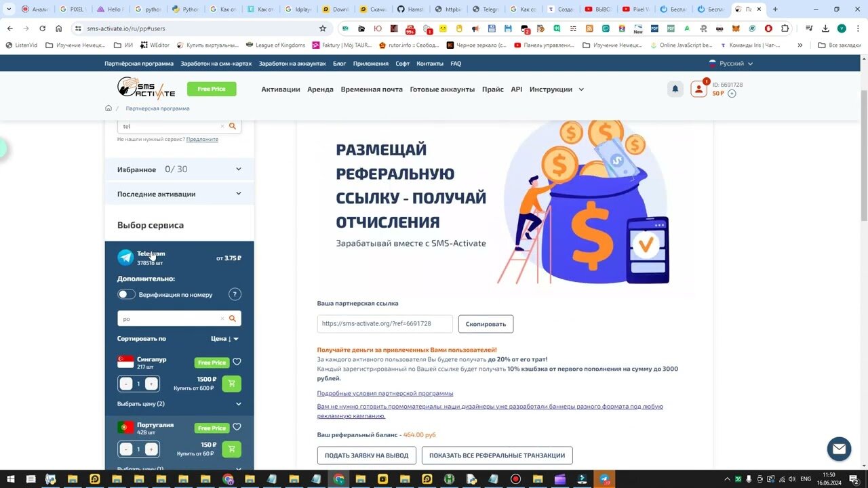Open the Прайс menu item
The image size is (868, 488).
(x=493, y=89)
